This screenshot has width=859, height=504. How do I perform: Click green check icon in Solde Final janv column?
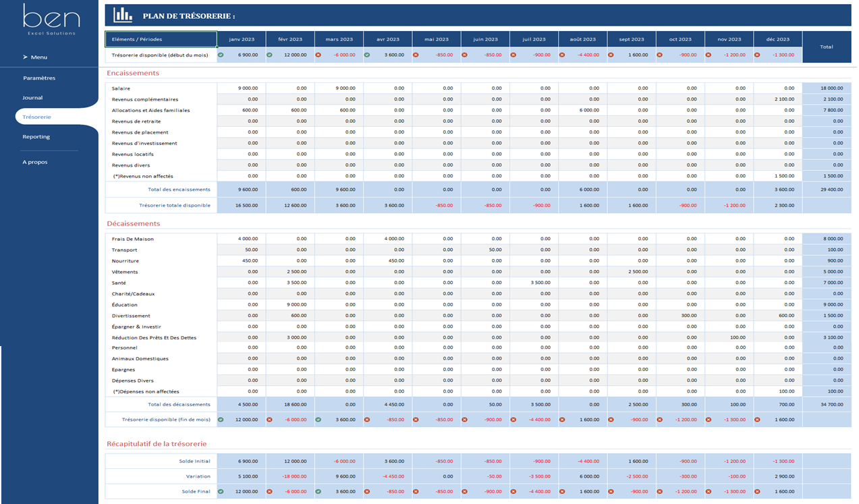point(221,492)
